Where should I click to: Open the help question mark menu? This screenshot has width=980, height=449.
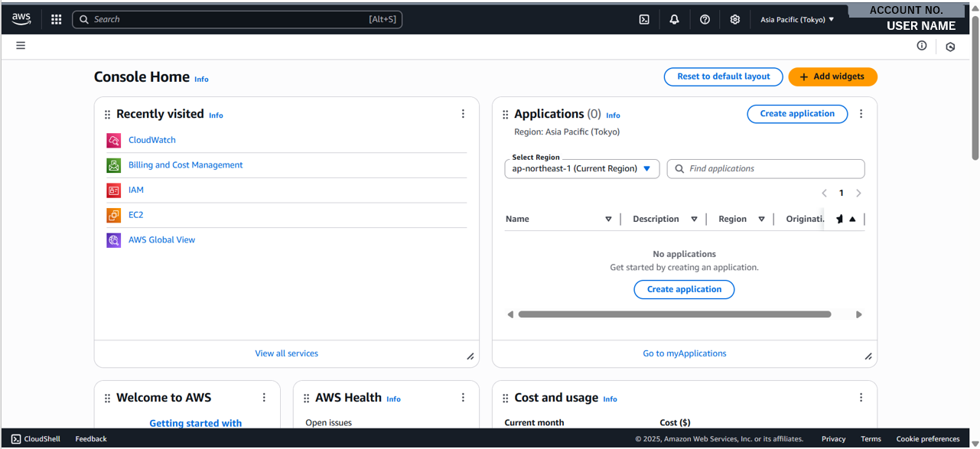click(x=705, y=19)
